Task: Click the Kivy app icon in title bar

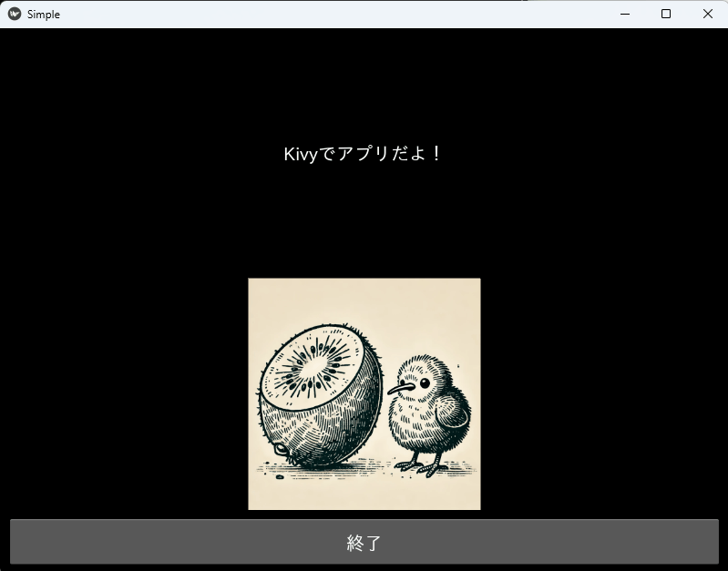Action: click(x=15, y=14)
